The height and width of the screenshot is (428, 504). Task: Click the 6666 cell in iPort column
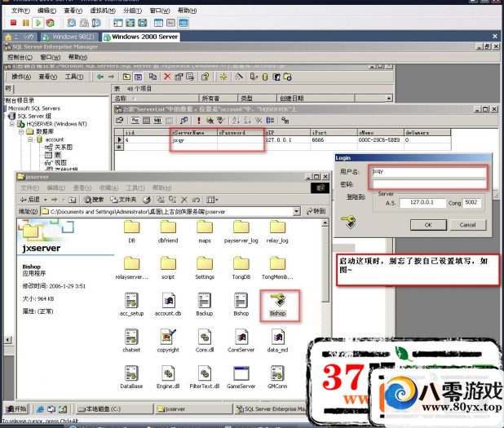pyautogui.click(x=334, y=140)
